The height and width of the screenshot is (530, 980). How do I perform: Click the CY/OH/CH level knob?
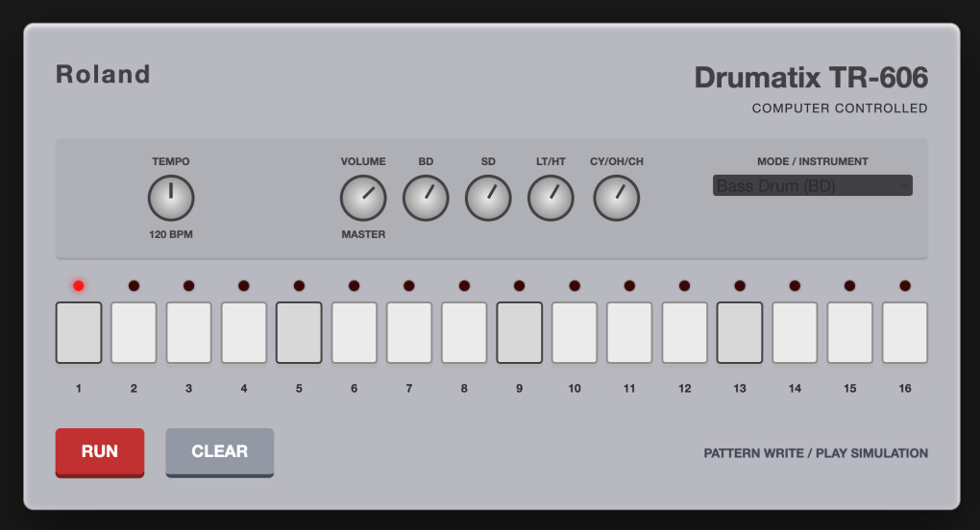tap(616, 198)
